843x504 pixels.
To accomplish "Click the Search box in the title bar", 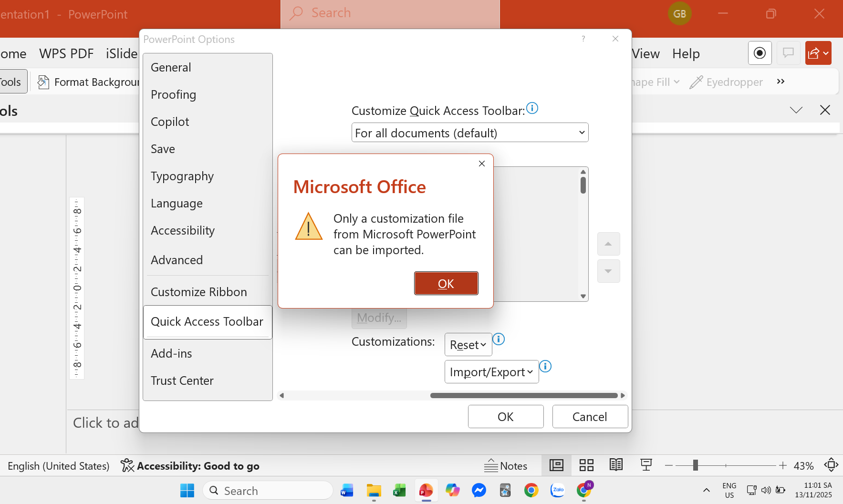I will tap(390, 13).
